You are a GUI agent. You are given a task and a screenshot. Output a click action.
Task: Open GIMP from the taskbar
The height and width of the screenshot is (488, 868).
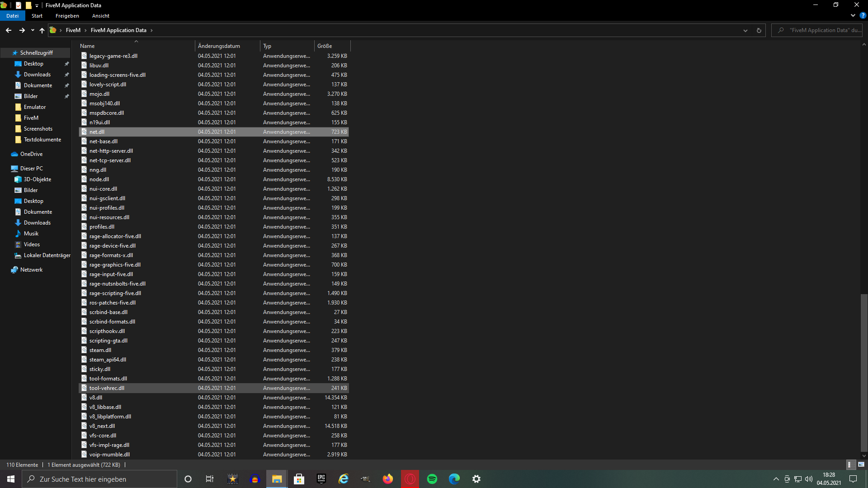pos(365,479)
